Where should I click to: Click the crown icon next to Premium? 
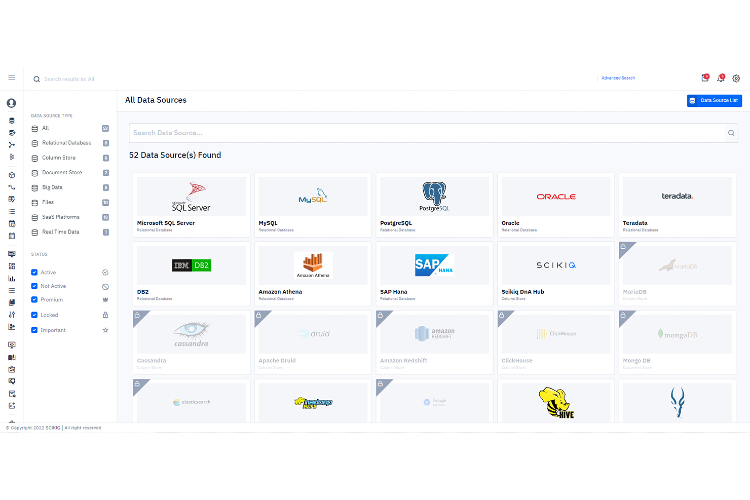[x=105, y=300]
